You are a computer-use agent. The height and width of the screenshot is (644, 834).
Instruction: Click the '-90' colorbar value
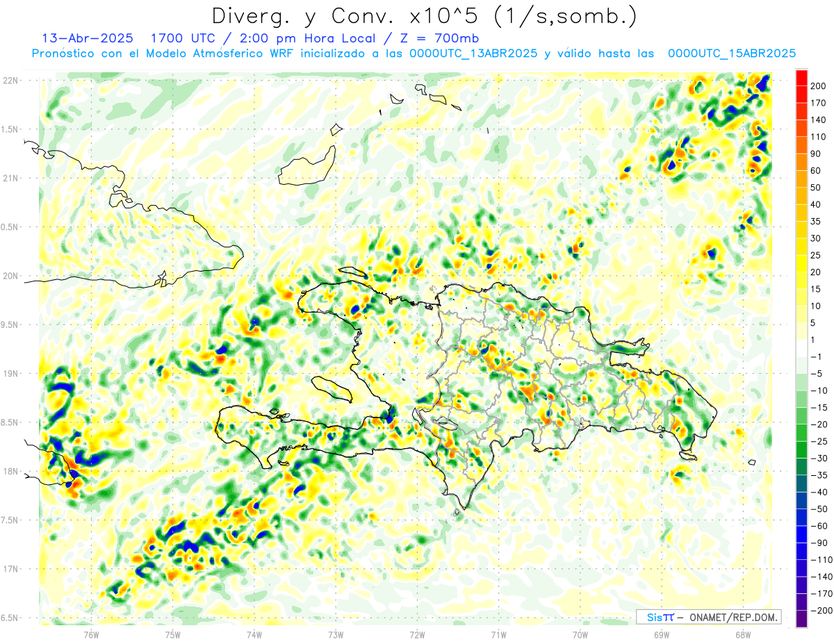[820, 543]
